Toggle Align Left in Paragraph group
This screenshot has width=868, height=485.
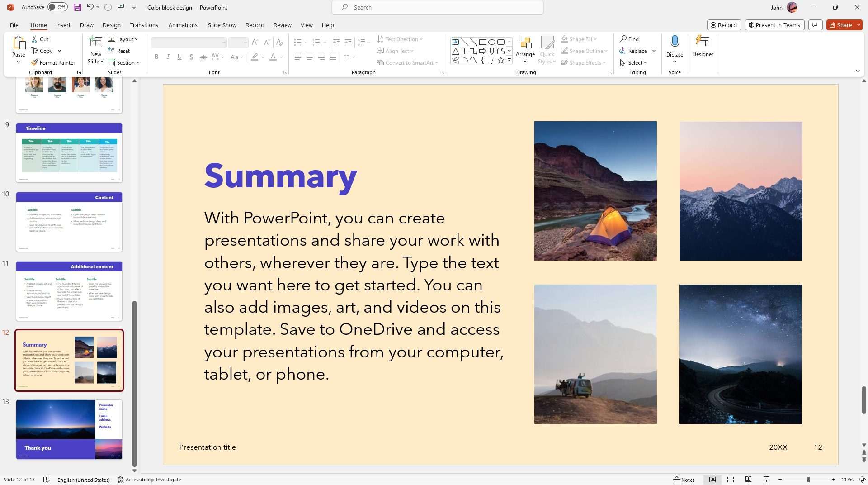[297, 57]
